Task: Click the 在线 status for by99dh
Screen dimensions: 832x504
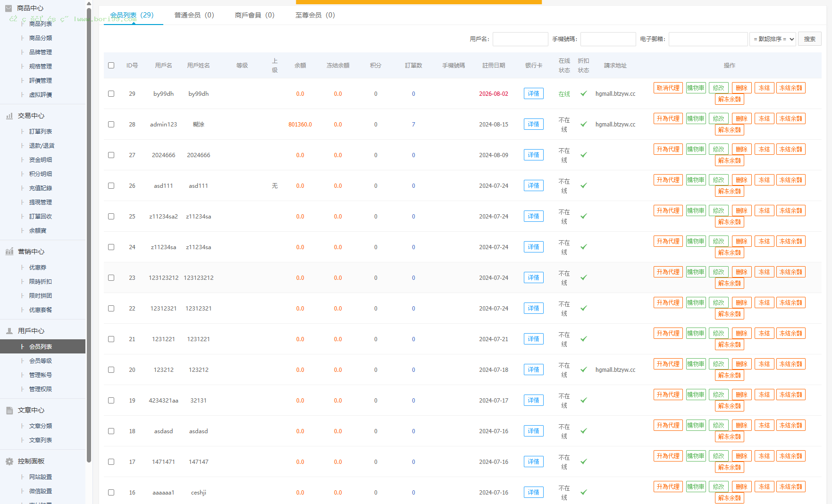Action: pyautogui.click(x=564, y=94)
